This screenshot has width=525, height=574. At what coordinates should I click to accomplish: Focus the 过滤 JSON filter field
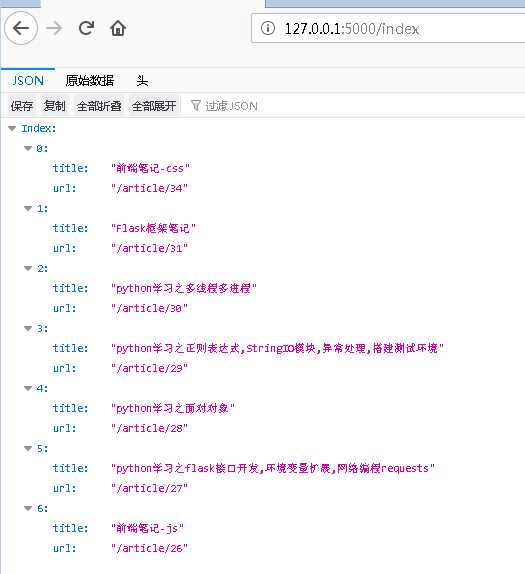(231, 106)
